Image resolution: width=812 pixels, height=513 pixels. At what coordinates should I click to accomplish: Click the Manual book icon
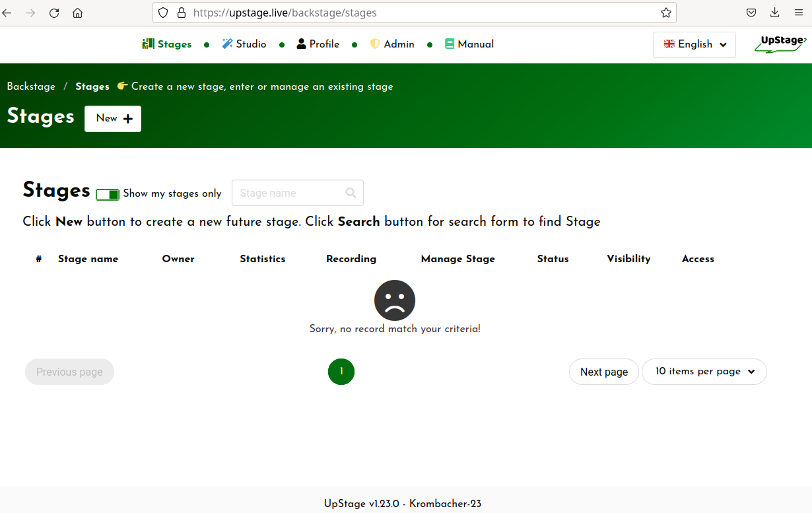click(450, 44)
